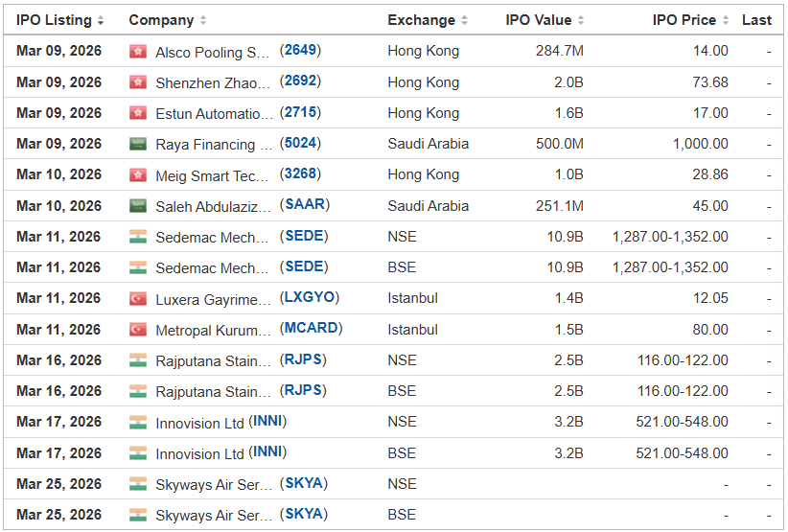Click Saudi flag beside Saleh Abdulaziz
The image size is (788, 532).
138,206
